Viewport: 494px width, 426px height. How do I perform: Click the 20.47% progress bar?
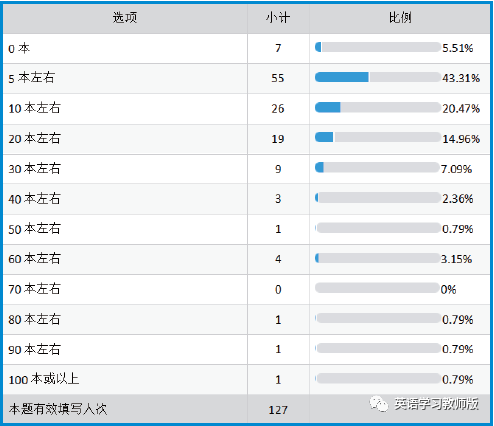[x=378, y=107]
